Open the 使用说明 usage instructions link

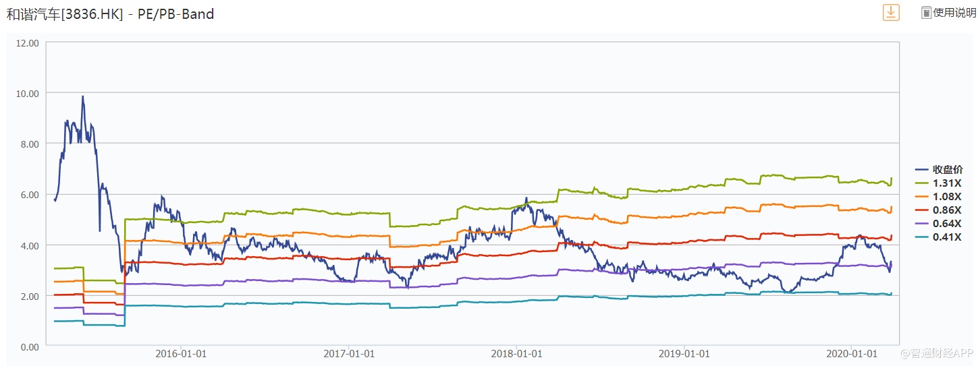pyautogui.click(x=954, y=13)
